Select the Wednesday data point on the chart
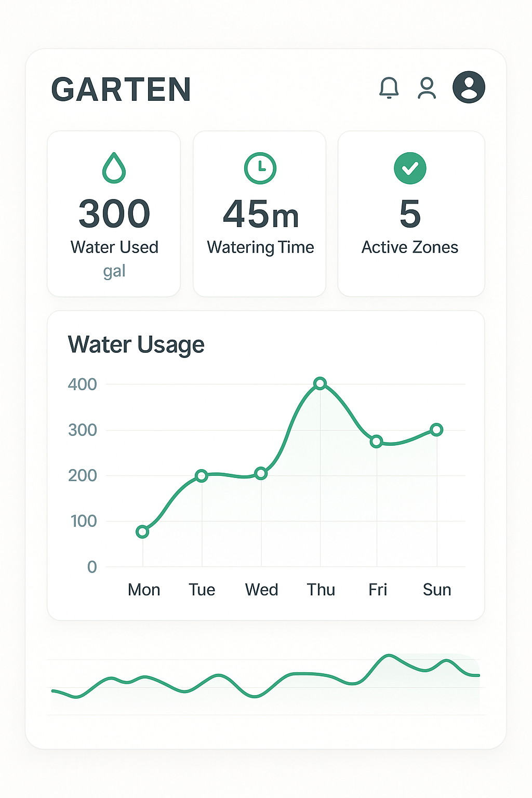The image size is (532, 798). 261,473
